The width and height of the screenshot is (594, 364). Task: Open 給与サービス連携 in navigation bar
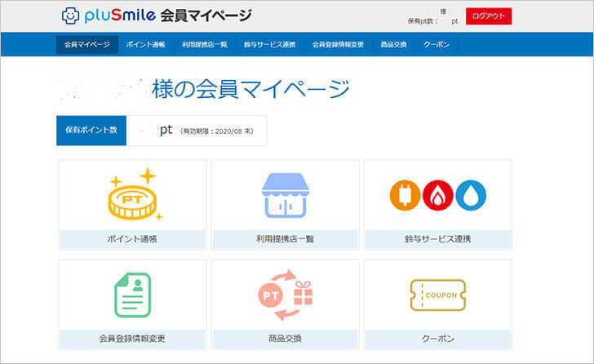(270, 44)
